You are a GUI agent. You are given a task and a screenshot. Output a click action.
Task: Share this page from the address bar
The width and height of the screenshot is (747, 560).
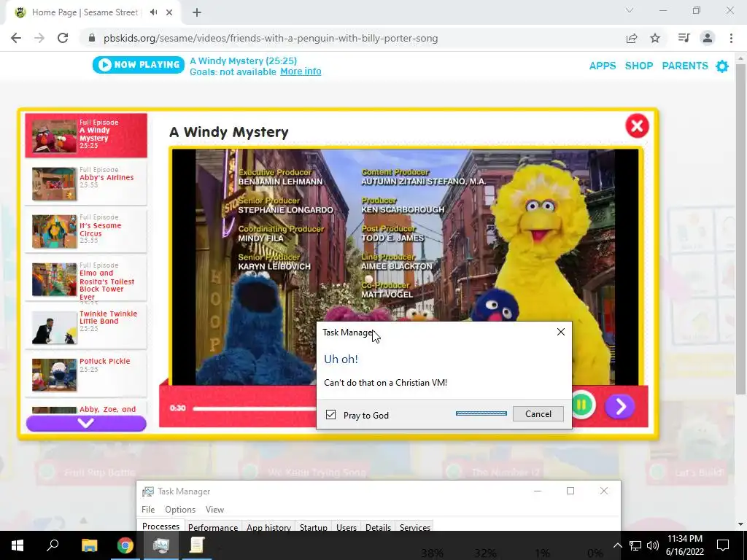632,38
